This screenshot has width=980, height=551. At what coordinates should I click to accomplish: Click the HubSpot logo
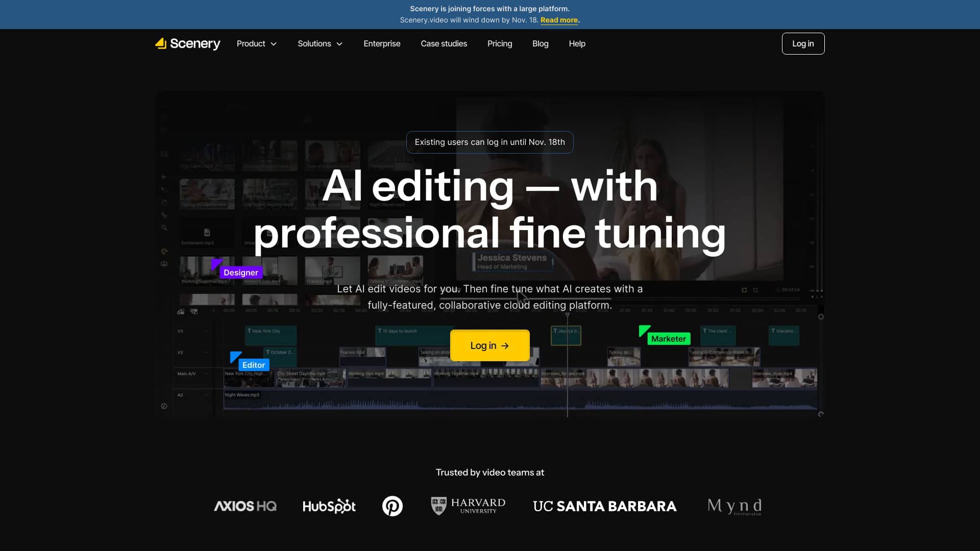(x=328, y=506)
